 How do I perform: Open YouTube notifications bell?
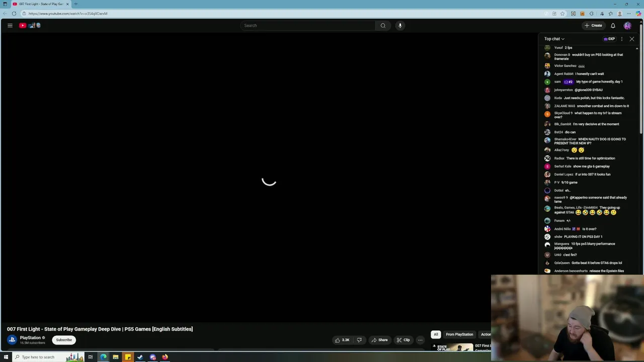[613, 26]
